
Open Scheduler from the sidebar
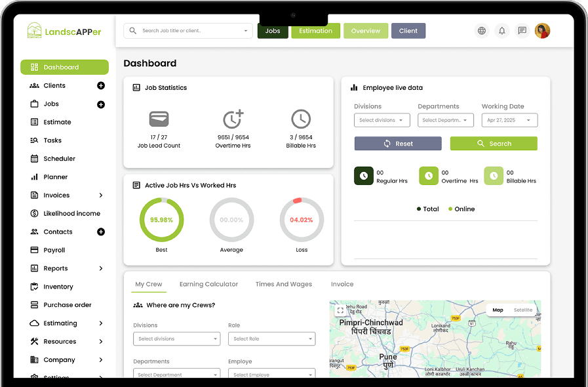[59, 159]
